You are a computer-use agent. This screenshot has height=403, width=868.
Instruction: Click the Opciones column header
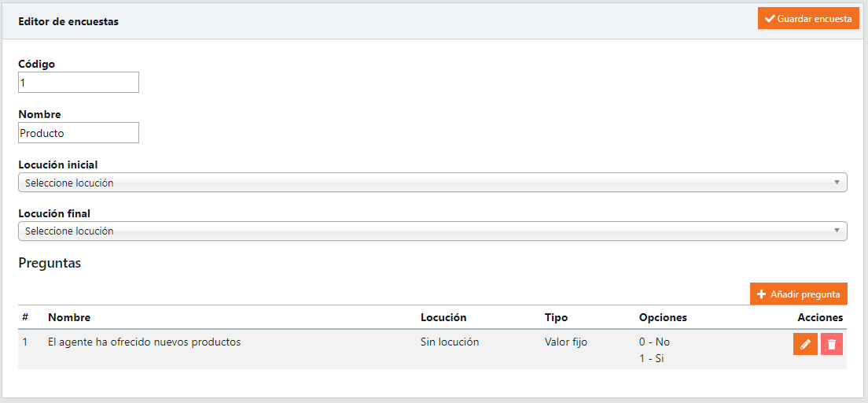[x=663, y=317]
